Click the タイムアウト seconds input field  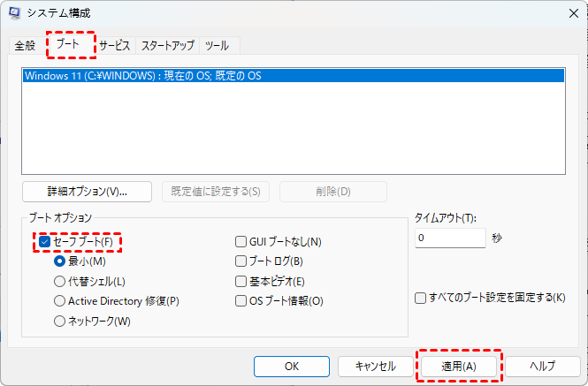[x=449, y=238]
